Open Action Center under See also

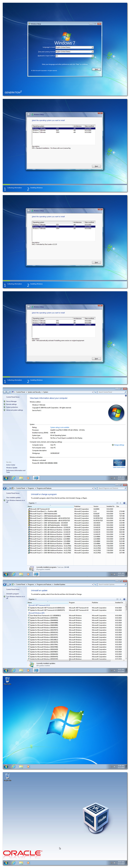click(x=10, y=465)
